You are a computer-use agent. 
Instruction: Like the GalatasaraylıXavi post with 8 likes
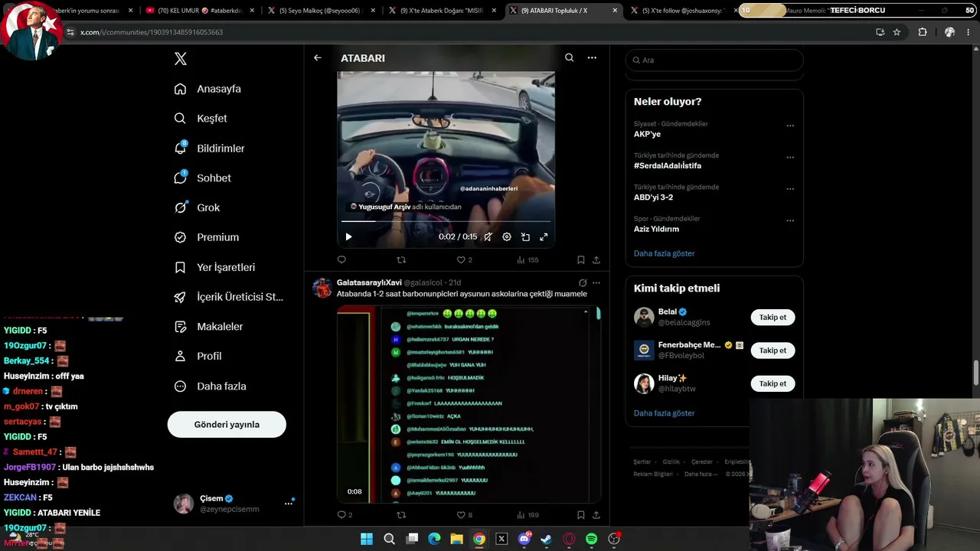pos(464,515)
